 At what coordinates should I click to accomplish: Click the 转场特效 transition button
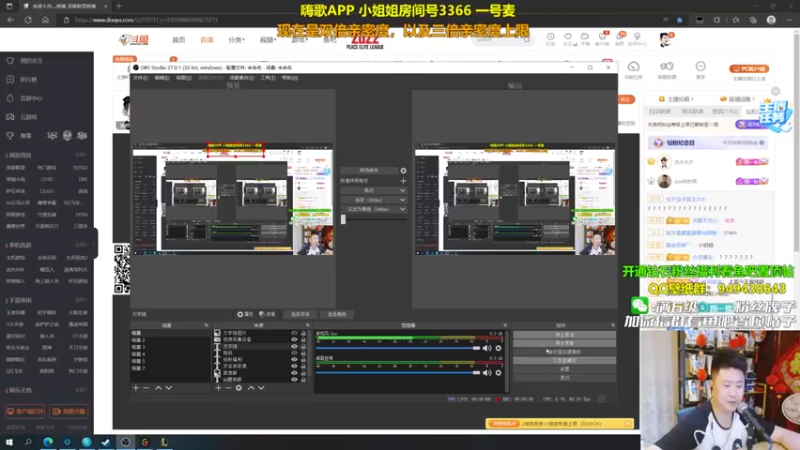(x=369, y=170)
